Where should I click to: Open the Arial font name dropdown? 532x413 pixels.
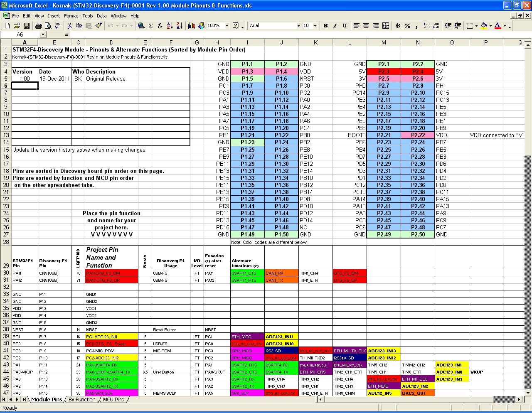298,26
